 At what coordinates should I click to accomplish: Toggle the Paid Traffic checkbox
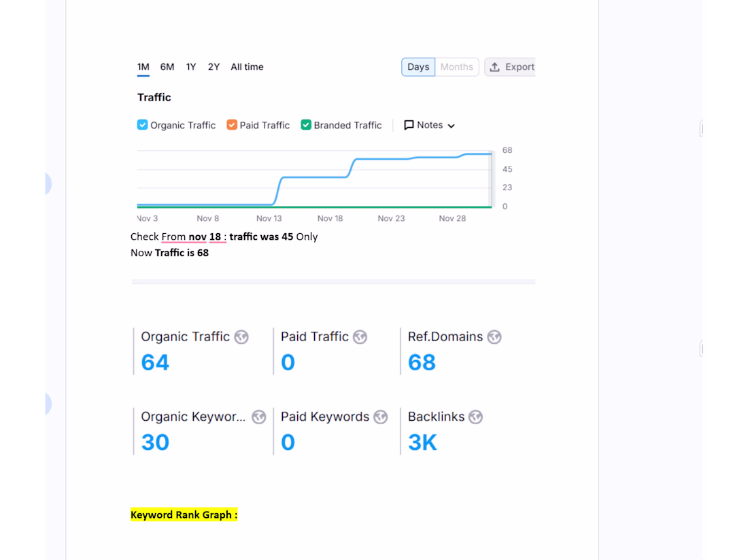pyautogui.click(x=232, y=125)
